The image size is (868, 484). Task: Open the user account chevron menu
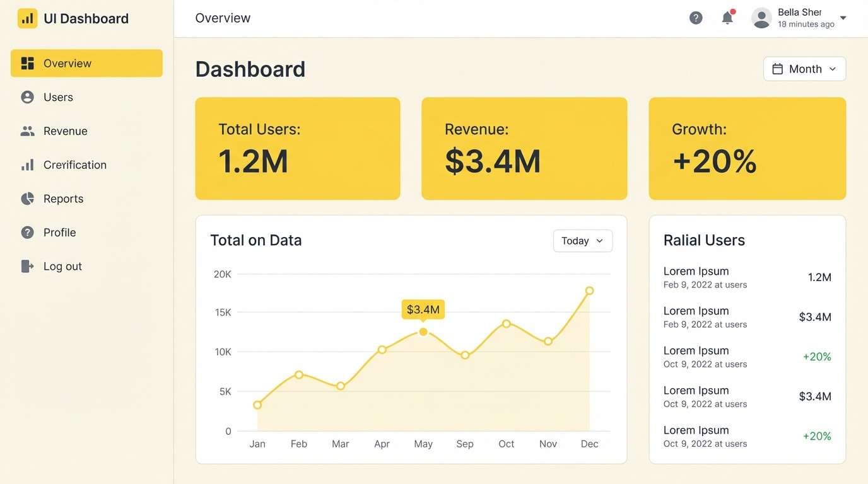pyautogui.click(x=843, y=18)
